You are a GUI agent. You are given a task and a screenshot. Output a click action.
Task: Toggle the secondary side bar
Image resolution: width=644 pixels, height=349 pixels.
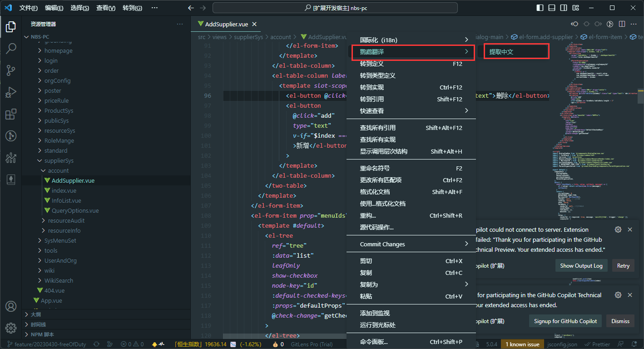[x=563, y=8]
